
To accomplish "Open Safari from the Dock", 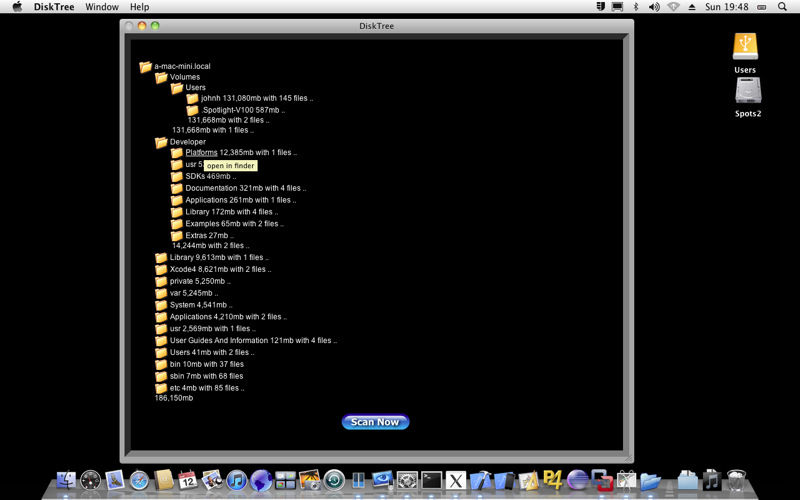I will point(139,480).
